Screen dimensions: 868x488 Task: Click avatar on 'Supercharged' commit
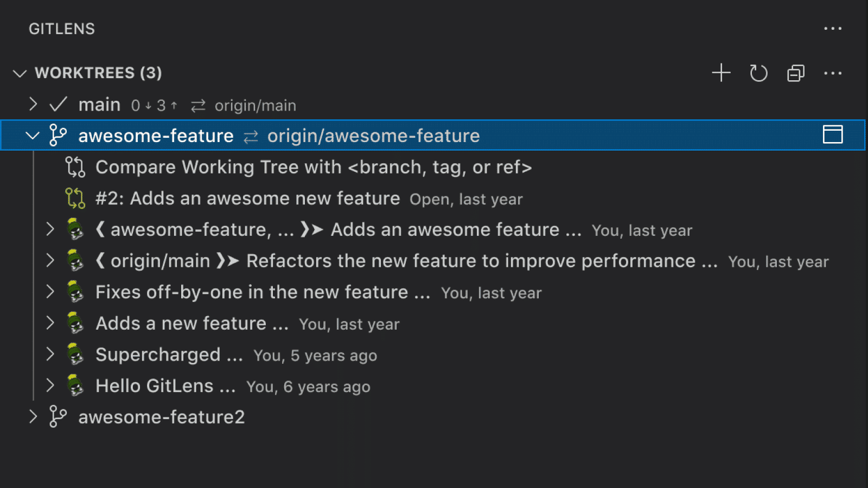point(75,355)
